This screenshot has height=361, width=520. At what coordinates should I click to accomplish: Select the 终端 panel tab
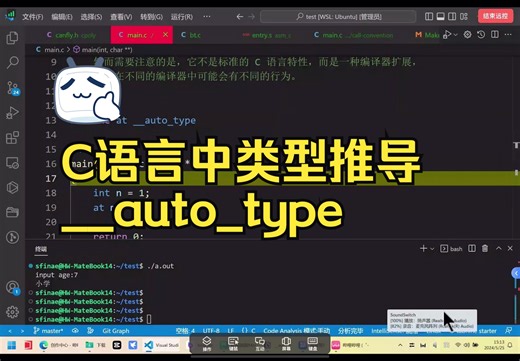pyautogui.click(x=41, y=249)
